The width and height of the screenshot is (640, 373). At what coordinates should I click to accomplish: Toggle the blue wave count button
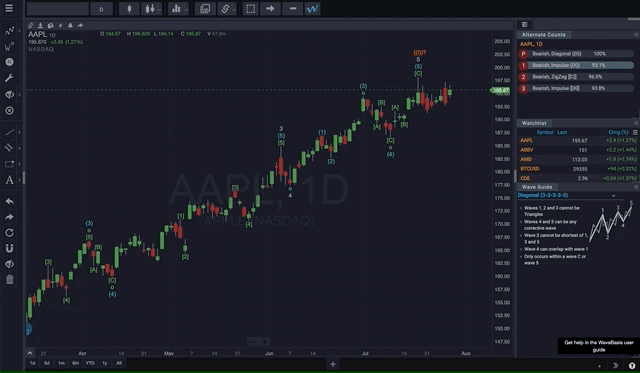click(x=312, y=9)
